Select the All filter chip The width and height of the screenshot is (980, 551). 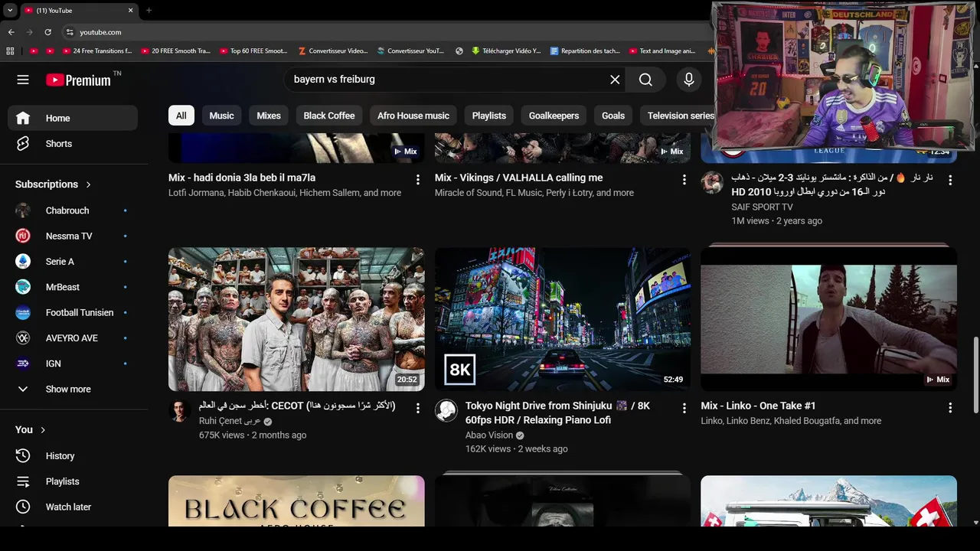[x=181, y=116]
